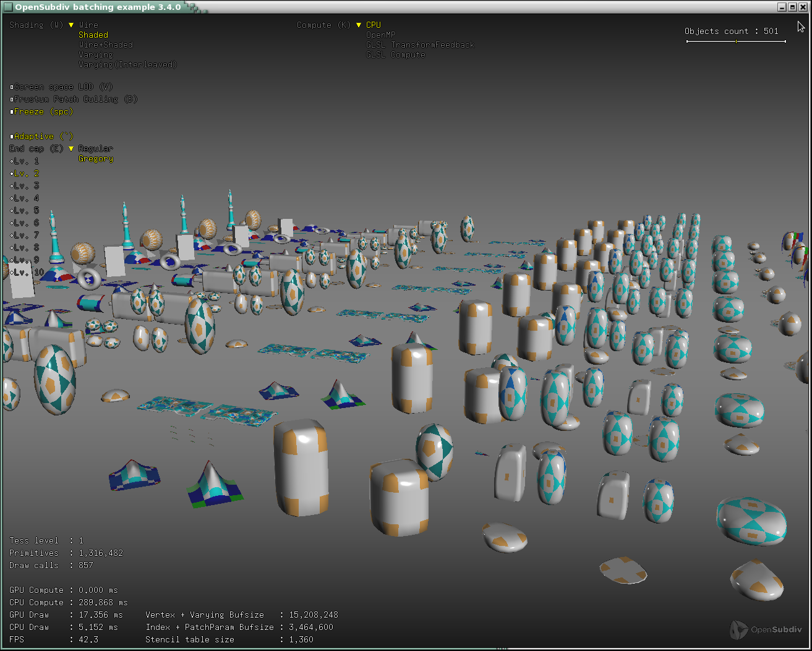This screenshot has height=651, width=812.
Task: Select OpenMP compute backend
Action: click(x=380, y=35)
